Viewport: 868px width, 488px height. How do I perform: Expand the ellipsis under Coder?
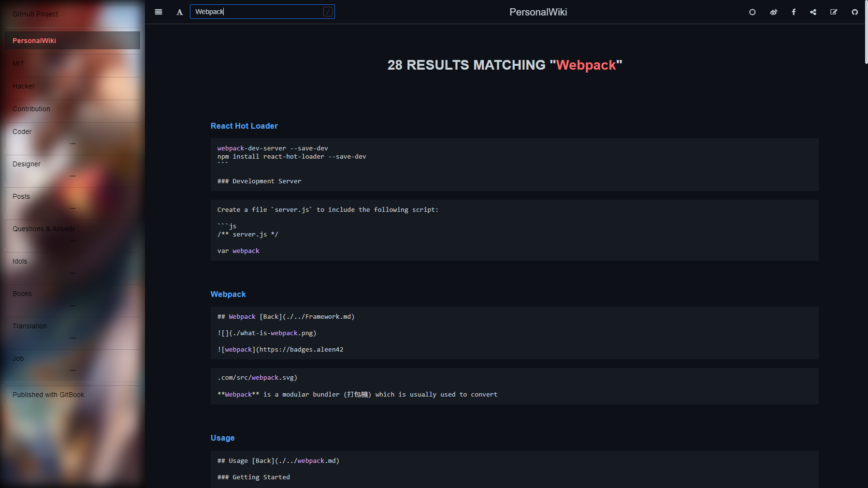(x=72, y=143)
